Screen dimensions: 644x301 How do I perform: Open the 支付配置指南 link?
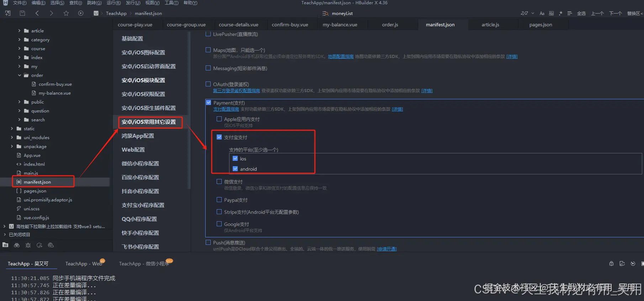226,109
